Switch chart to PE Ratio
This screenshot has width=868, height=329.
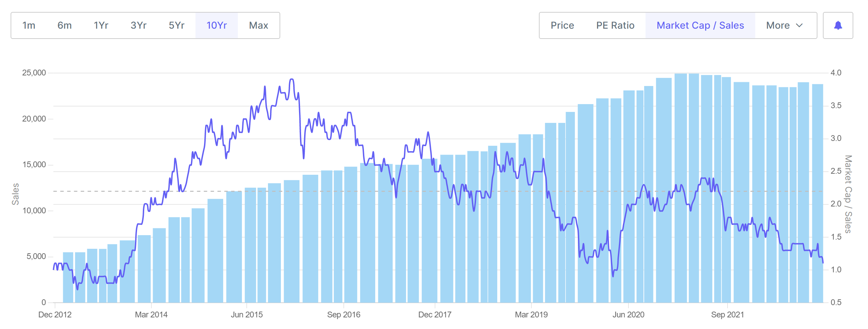point(615,26)
